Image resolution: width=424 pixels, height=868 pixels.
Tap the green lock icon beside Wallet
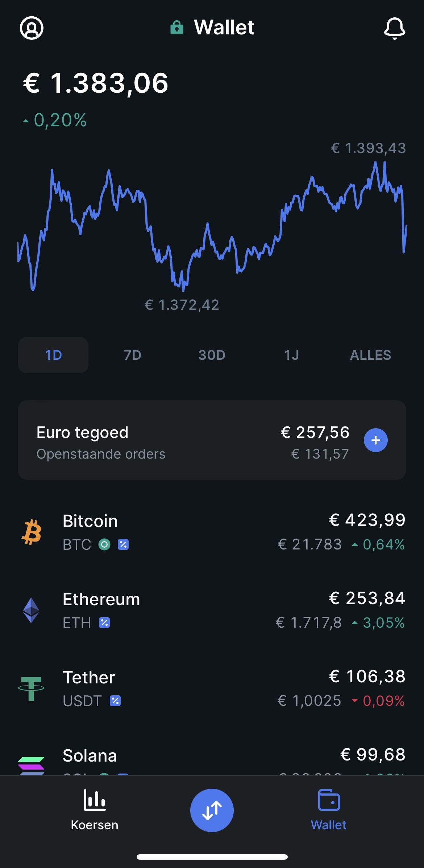click(177, 28)
